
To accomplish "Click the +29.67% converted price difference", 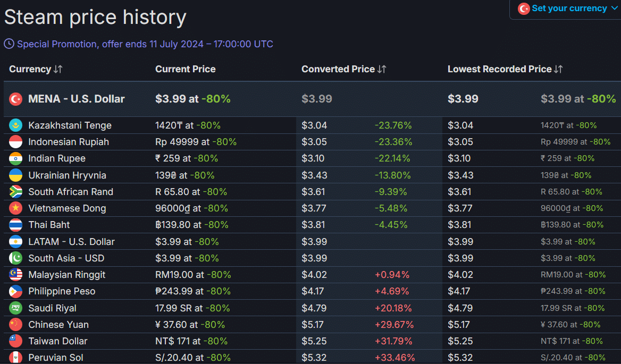I will point(394,325).
